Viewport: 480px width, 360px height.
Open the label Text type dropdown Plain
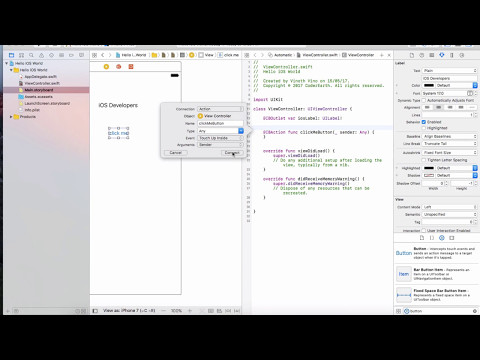coord(450,71)
